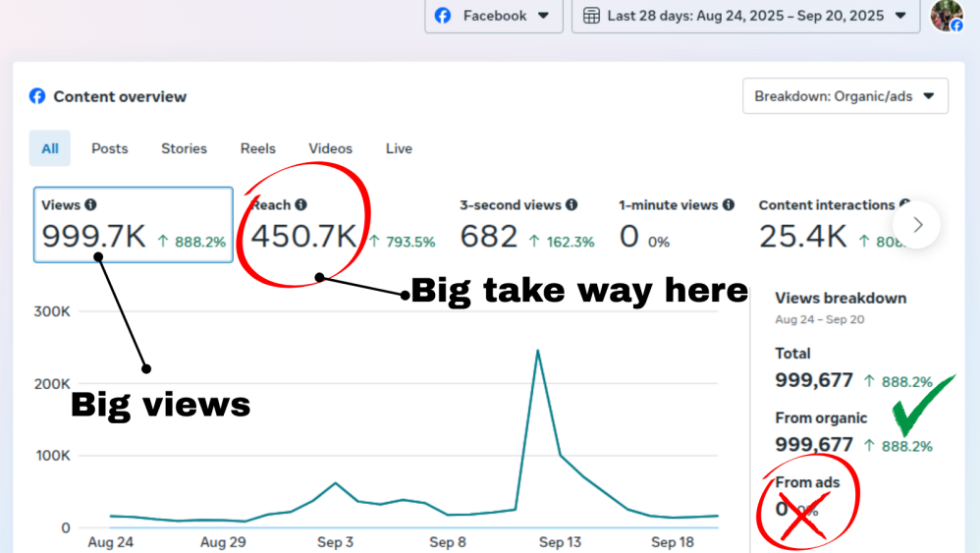The image size is (980, 553).
Task: Expand the Breakdown: Organic/ads dropdown
Action: (x=844, y=96)
